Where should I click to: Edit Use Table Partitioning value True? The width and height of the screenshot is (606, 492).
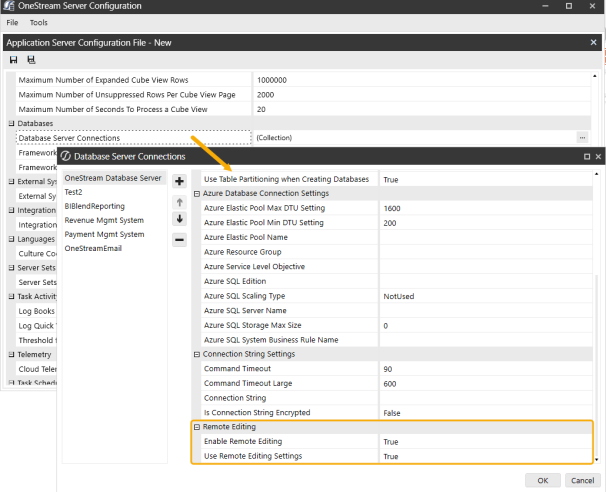click(x=486, y=180)
